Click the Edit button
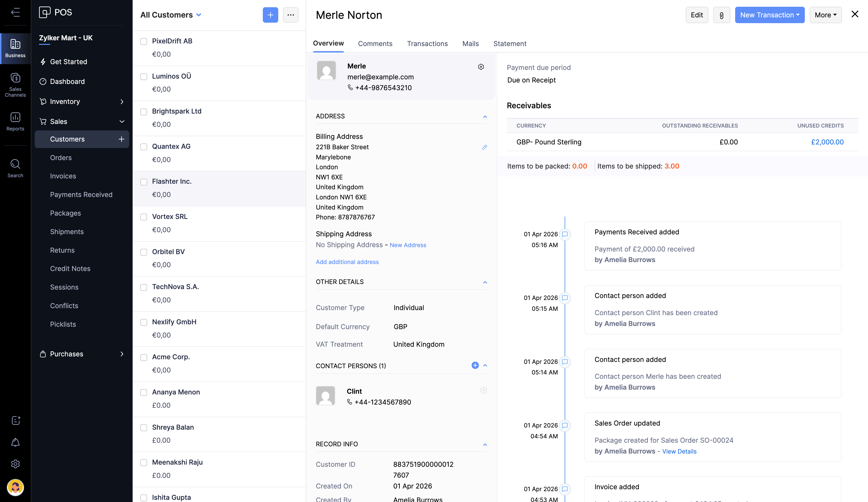 click(697, 15)
